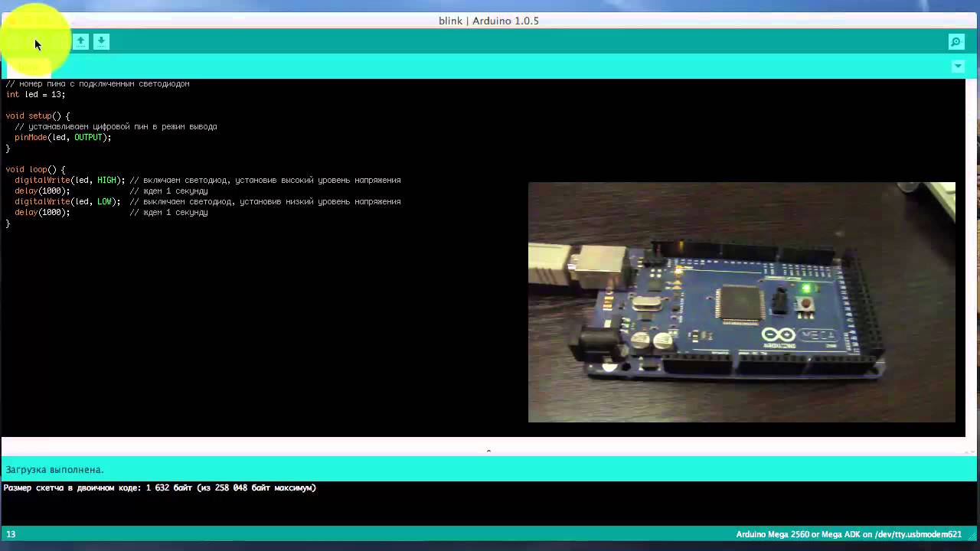Click the 'blink | Arduino 1.0.5' window title
This screenshot has width=980, height=551.
tap(488, 21)
